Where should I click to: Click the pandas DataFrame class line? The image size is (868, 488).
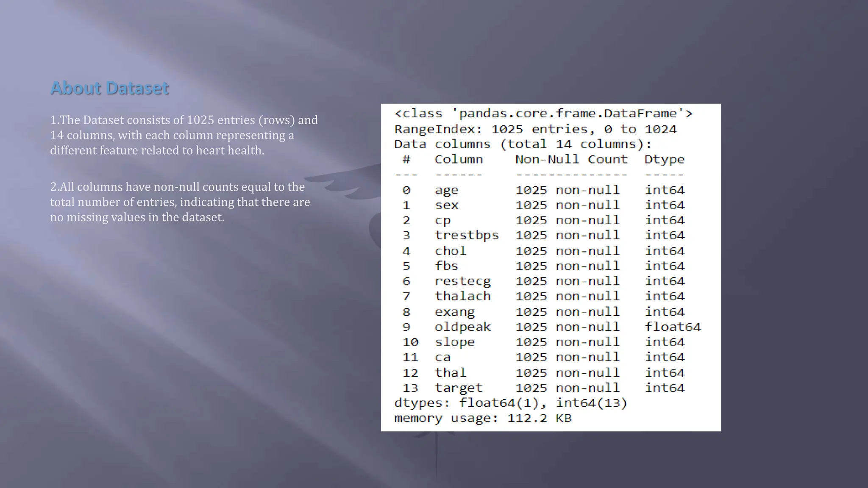coord(543,114)
